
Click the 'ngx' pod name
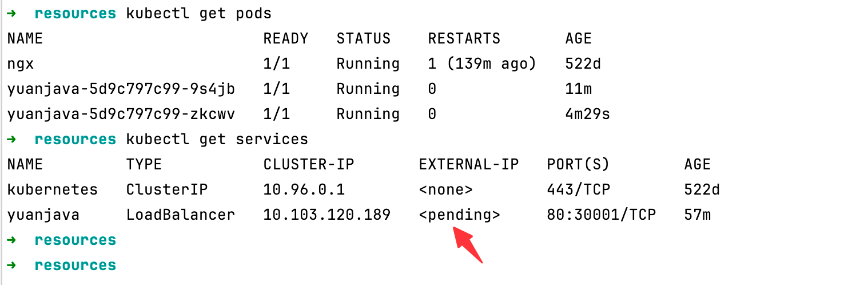click(21, 64)
